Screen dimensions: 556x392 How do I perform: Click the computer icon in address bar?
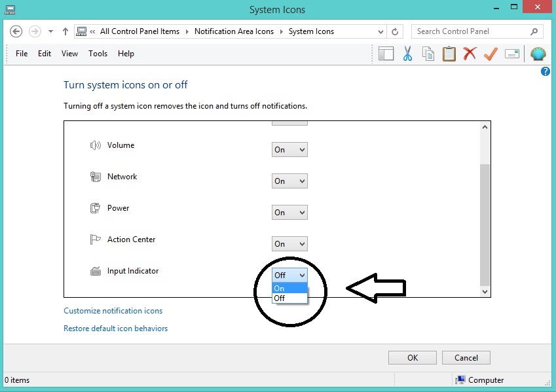pos(81,31)
